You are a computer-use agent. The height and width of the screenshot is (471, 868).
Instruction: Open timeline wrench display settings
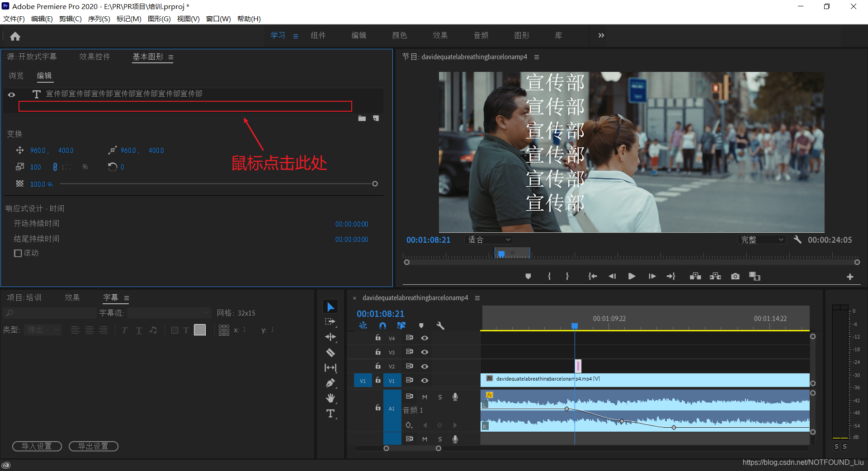click(x=440, y=325)
